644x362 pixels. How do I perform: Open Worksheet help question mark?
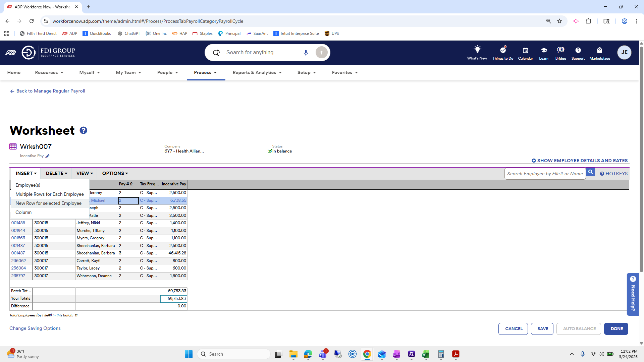coord(83,130)
